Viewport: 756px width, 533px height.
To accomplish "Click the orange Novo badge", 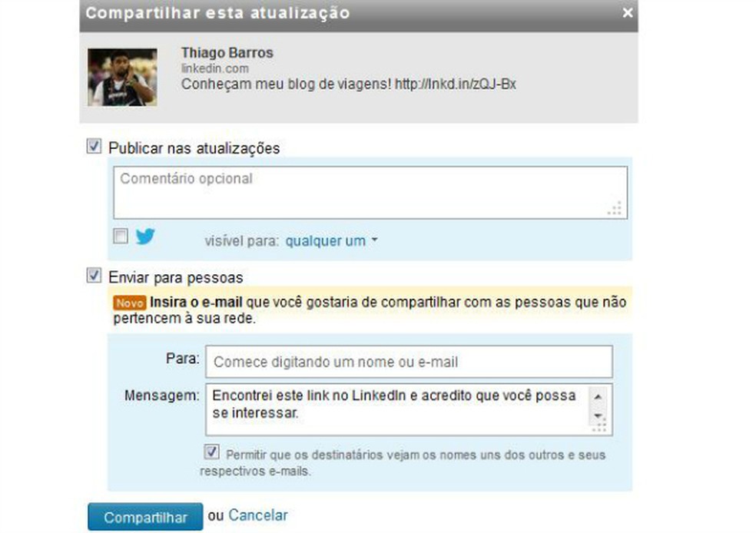I will point(129,303).
